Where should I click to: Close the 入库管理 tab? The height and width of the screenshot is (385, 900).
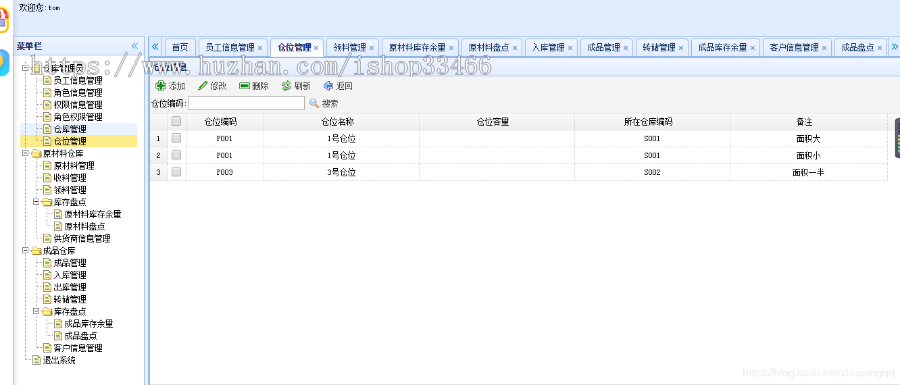(570, 48)
